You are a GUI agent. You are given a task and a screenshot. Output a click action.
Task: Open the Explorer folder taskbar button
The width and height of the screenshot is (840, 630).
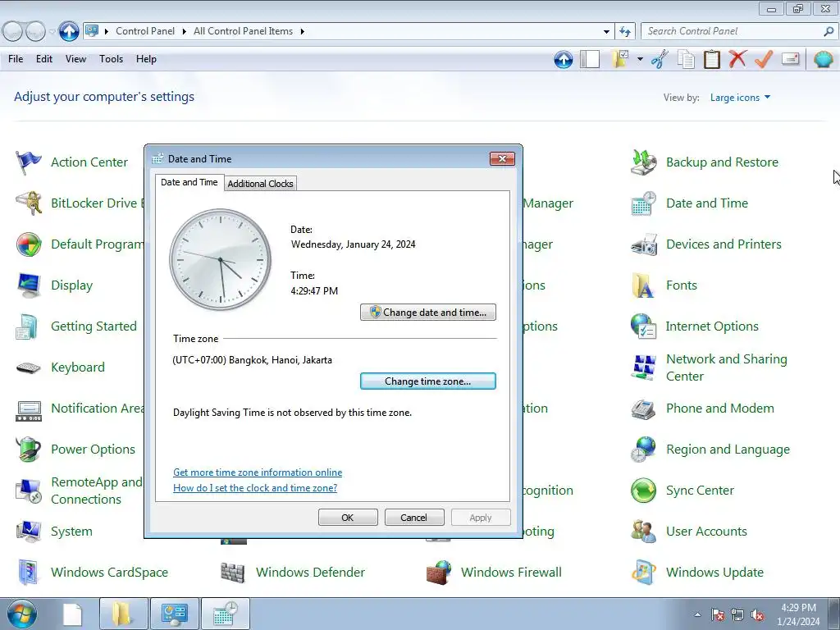[x=123, y=614]
